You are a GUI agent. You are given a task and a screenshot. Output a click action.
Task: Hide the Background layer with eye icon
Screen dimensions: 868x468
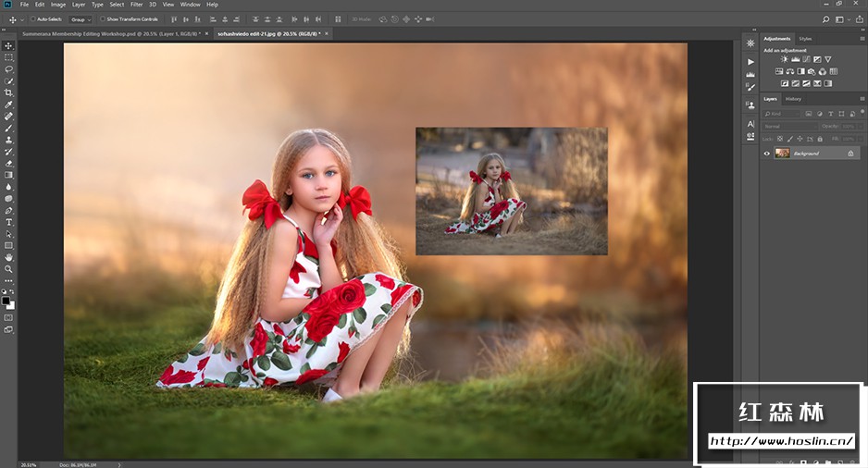tap(766, 154)
